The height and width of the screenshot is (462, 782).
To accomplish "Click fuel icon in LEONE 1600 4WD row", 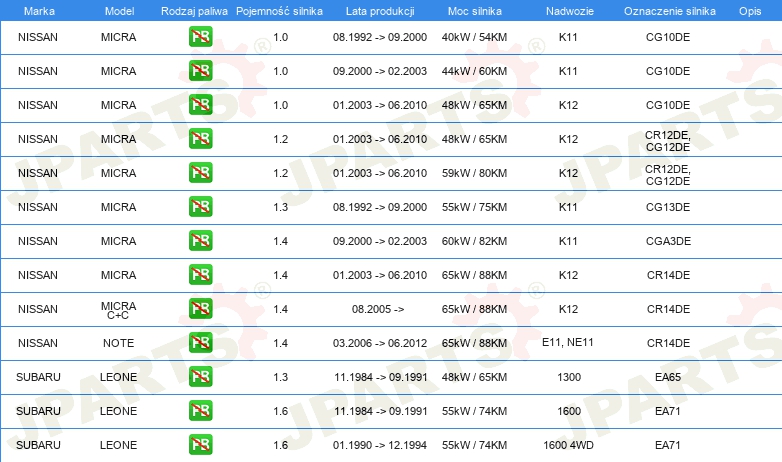I will (200, 444).
